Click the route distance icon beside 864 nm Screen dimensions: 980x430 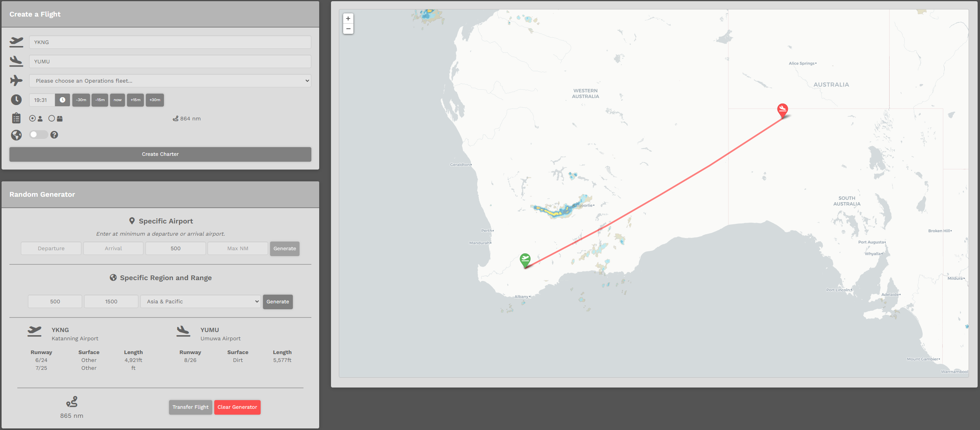[x=175, y=118]
